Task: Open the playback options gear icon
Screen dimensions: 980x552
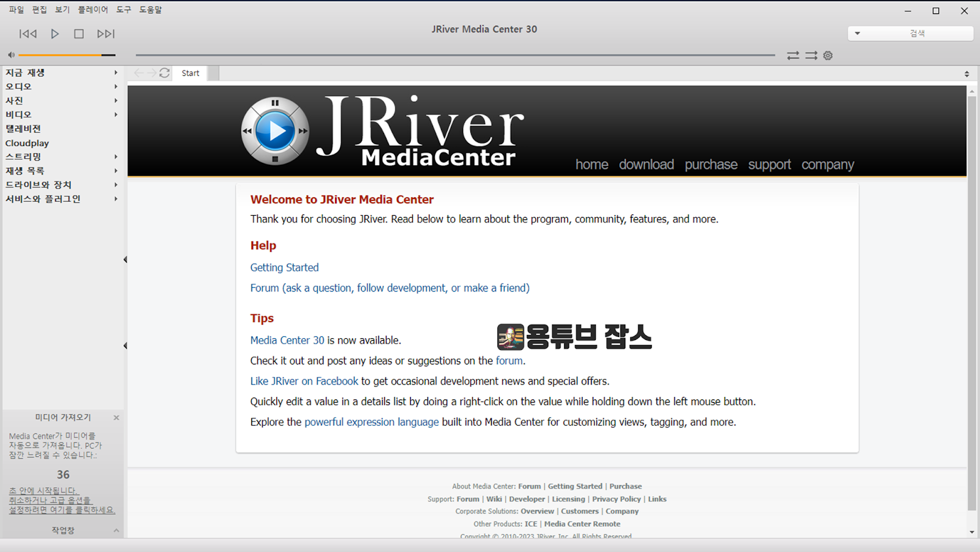Action: [x=828, y=55]
